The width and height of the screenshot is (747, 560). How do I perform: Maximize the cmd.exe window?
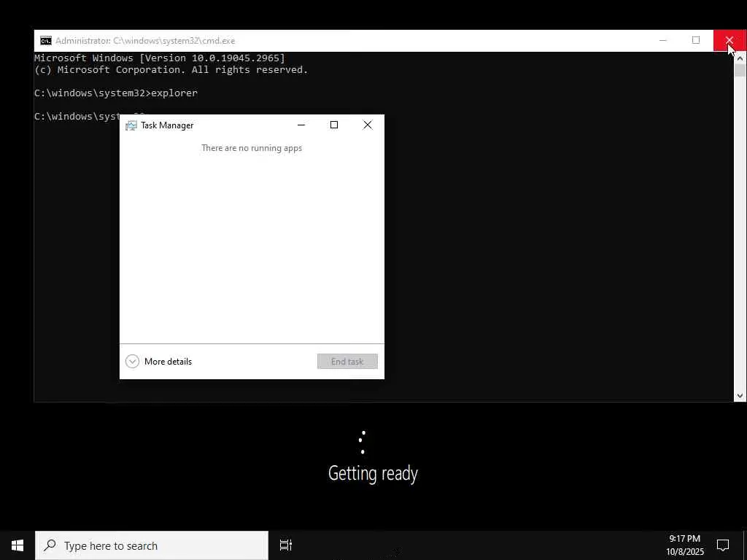(696, 41)
